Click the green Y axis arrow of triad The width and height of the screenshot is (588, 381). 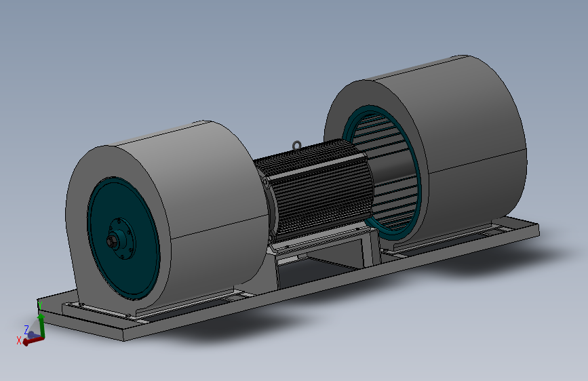pyautogui.click(x=41, y=325)
